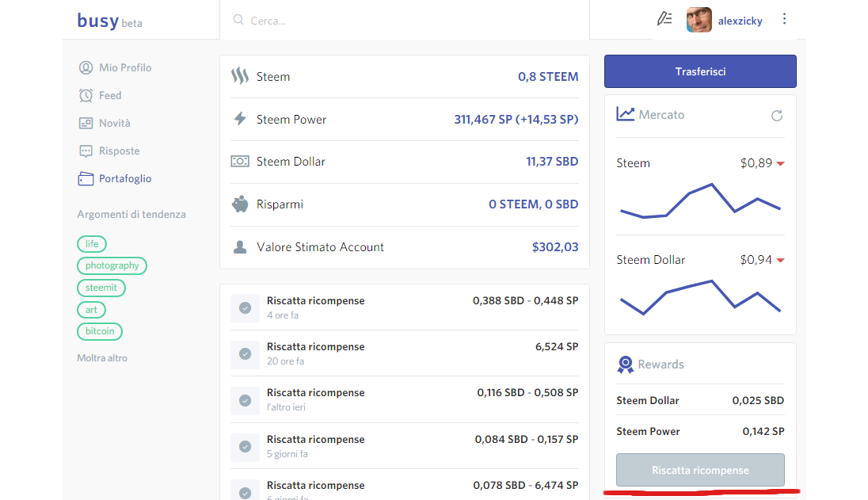Click the Trasferisci button
Image resolution: width=868 pixels, height=500 pixels.
pos(700,71)
